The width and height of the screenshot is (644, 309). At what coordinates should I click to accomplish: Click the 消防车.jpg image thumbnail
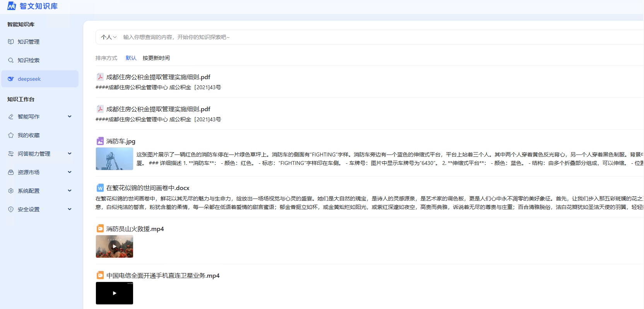point(114,159)
